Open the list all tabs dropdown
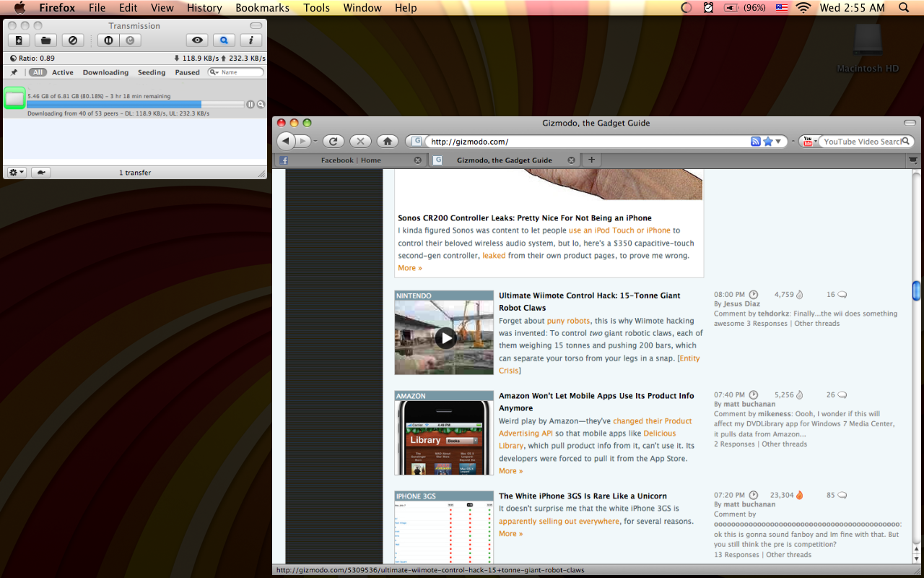Image resolution: width=924 pixels, height=578 pixels. tap(912, 160)
